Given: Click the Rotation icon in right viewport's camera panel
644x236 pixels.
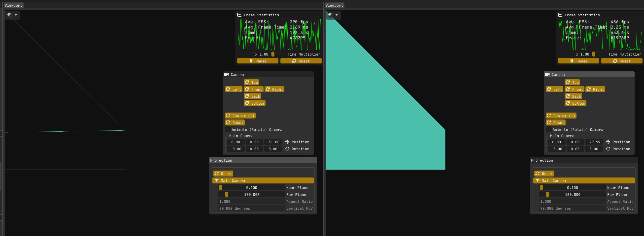Looking at the screenshot, I should tap(608, 149).
